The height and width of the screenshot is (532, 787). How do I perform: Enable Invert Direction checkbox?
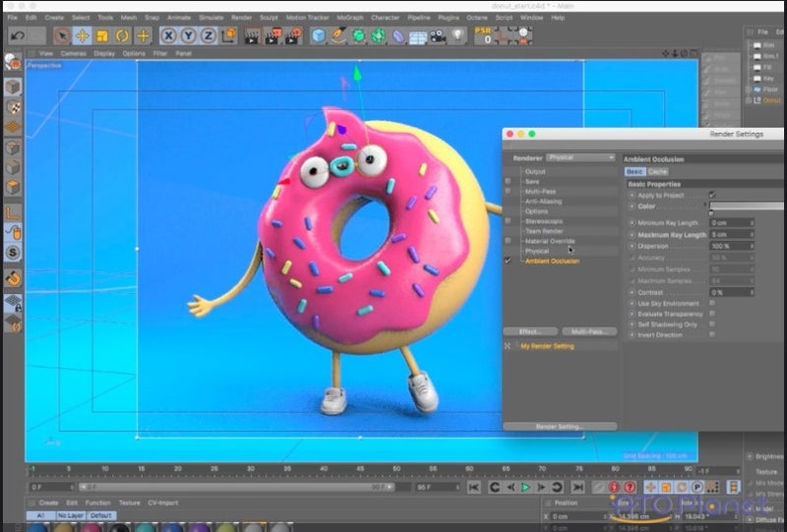coord(712,334)
